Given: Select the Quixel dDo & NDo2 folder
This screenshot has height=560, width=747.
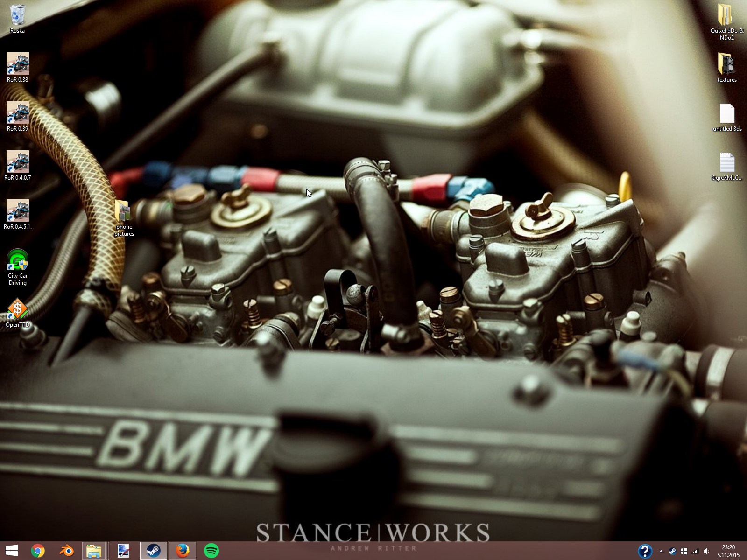Looking at the screenshot, I should point(727,22).
